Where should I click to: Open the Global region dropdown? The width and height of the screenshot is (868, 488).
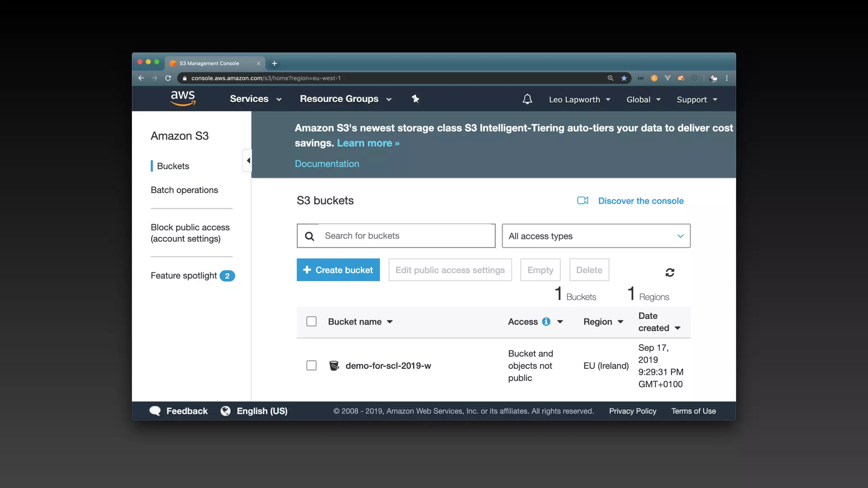pyautogui.click(x=643, y=100)
